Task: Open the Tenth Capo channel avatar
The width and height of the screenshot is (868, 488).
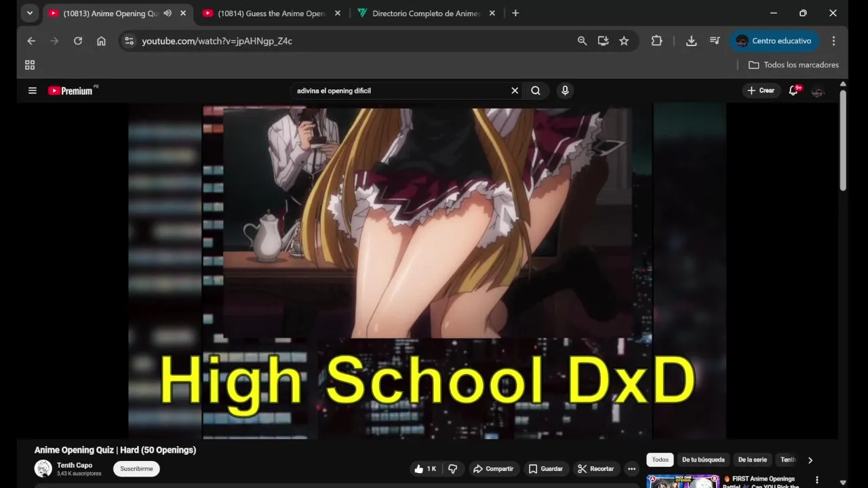Action: [43, 468]
